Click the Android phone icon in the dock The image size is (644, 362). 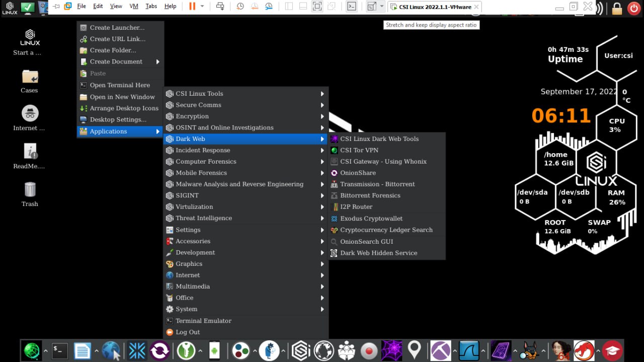point(214,350)
